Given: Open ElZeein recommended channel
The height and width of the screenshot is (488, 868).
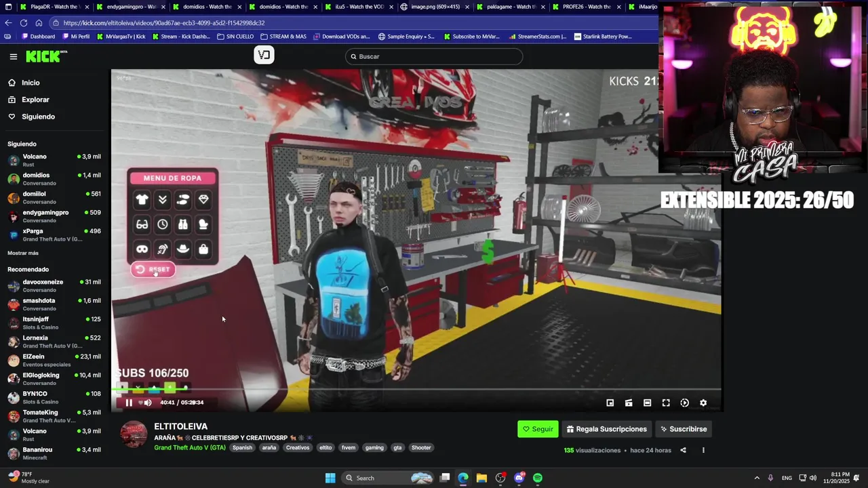Looking at the screenshot, I should tap(54, 361).
